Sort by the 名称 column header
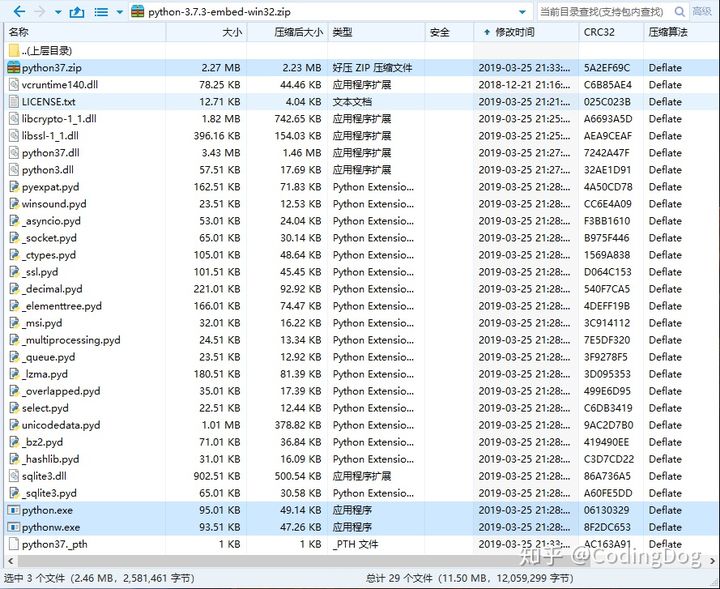This screenshot has width=720, height=589. (x=85, y=32)
